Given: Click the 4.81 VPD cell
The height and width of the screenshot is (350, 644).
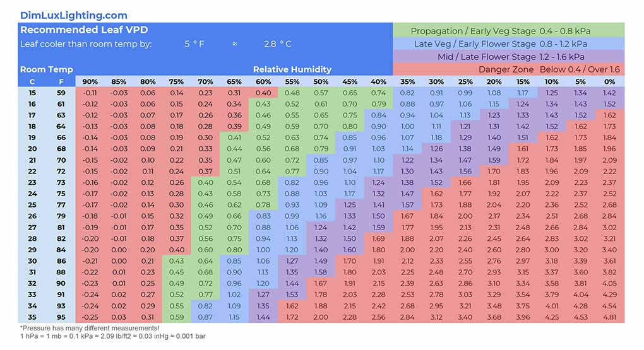Looking at the screenshot, I should click(609, 317).
